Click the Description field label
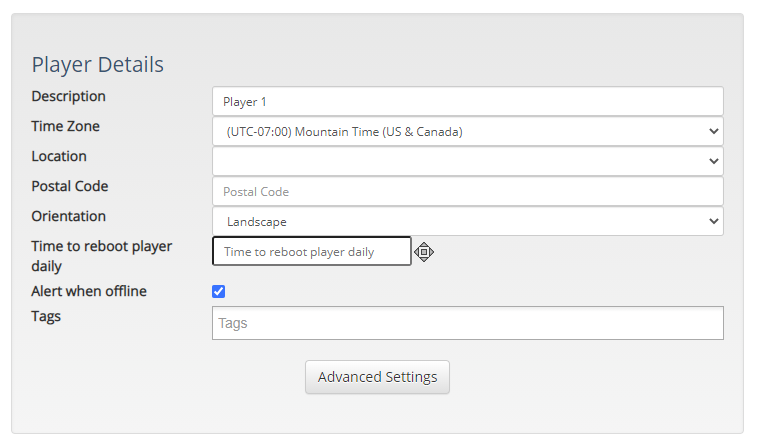 (68, 96)
